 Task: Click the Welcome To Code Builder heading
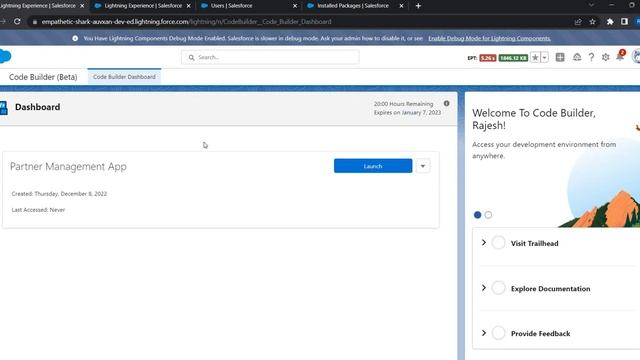(x=533, y=119)
